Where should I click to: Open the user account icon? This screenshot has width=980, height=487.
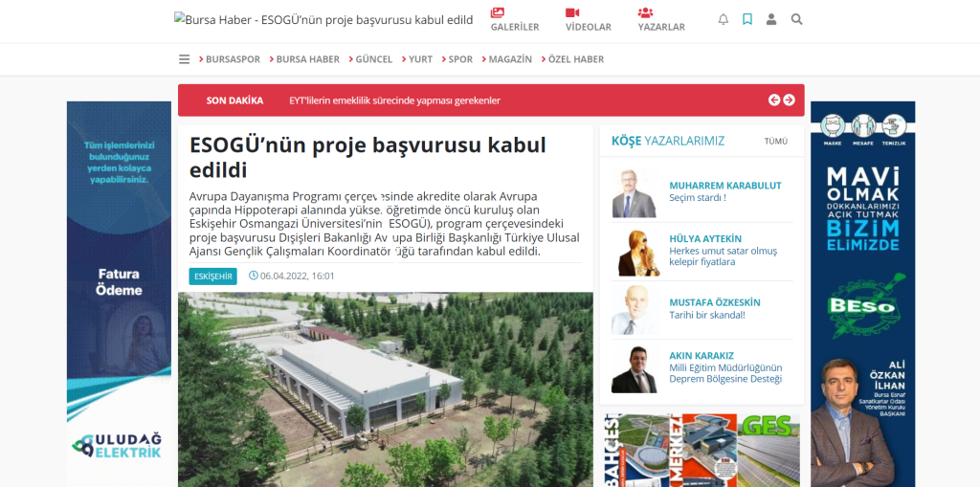[x=771, y=19]
